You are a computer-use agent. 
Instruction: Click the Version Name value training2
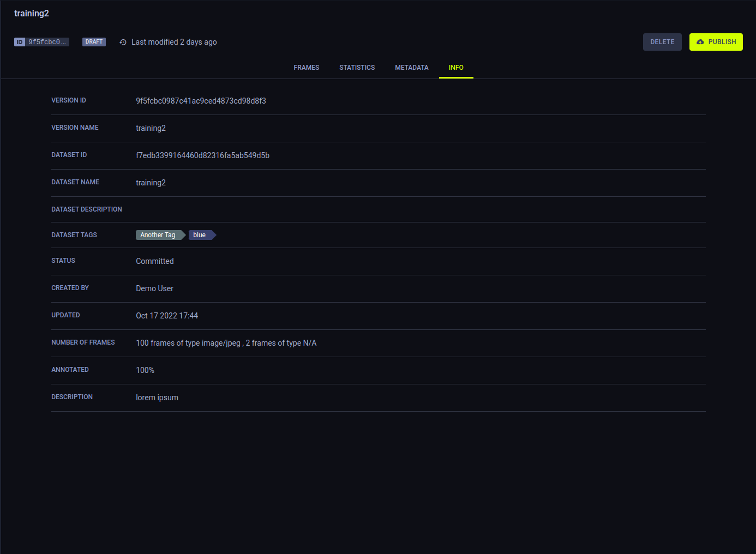tap(151, 128)
